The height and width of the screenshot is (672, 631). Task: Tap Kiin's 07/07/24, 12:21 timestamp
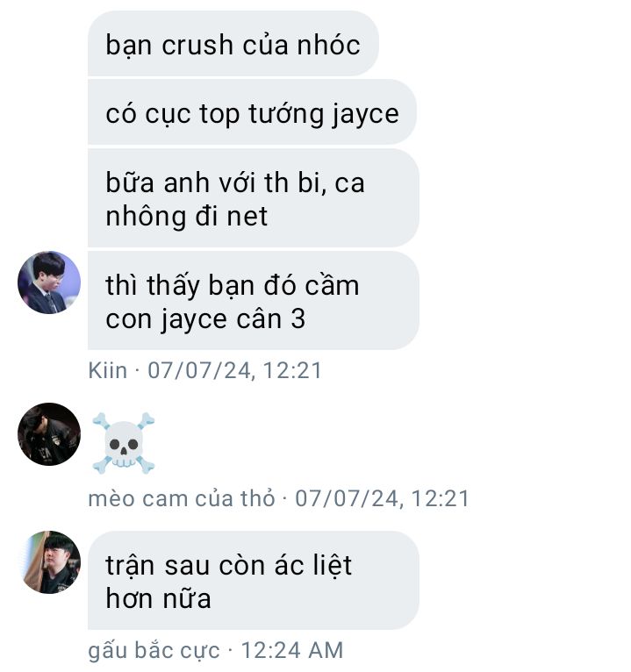pos(234,370)
